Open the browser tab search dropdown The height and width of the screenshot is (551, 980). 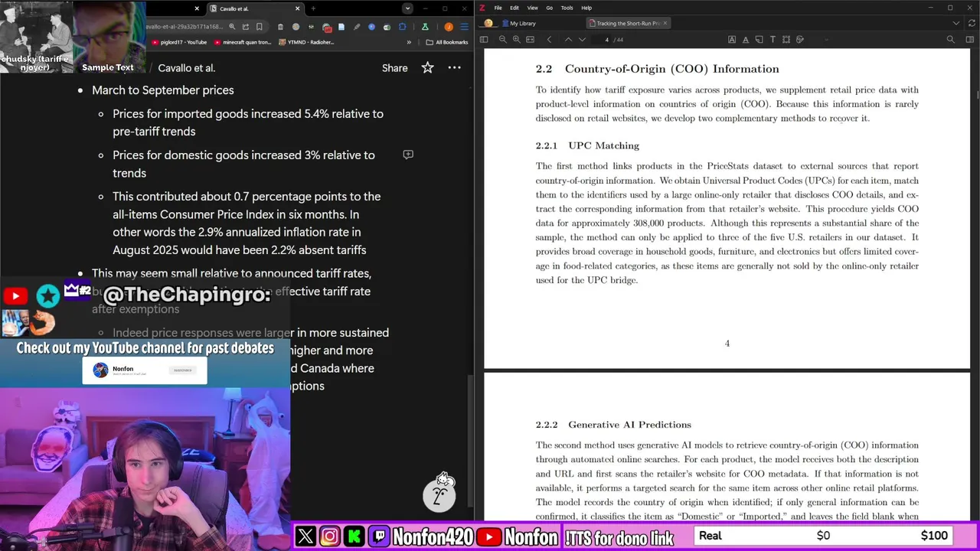tap(407, 8)
